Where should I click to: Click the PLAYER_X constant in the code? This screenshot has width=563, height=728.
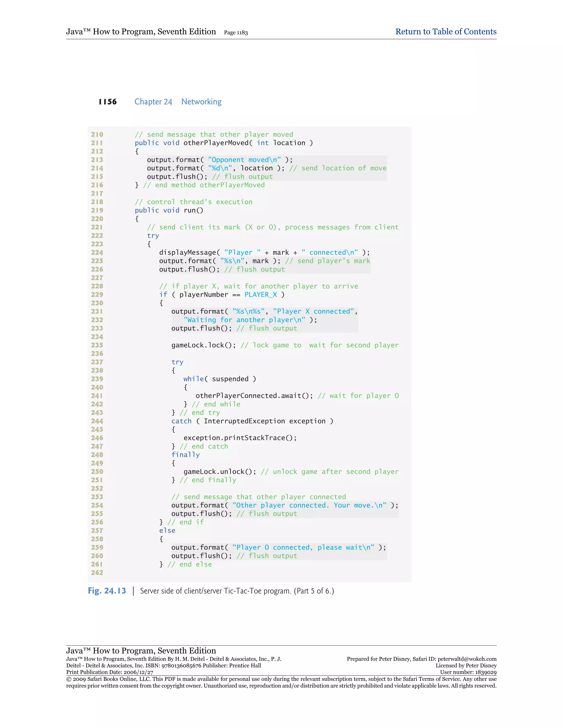(x=261, y=295)
